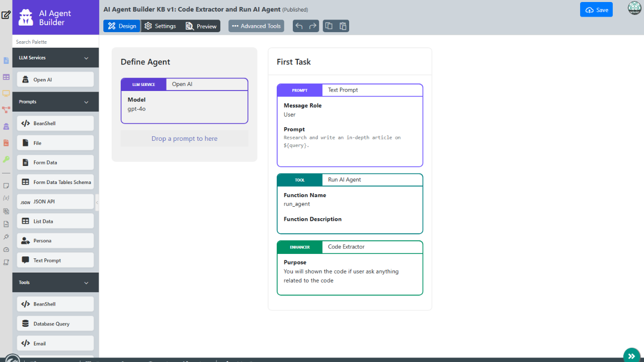Image resolution: width=644 pixels, height=362 pixels.
Task: Collapse the Tools palette section
Action: (86, 283)
